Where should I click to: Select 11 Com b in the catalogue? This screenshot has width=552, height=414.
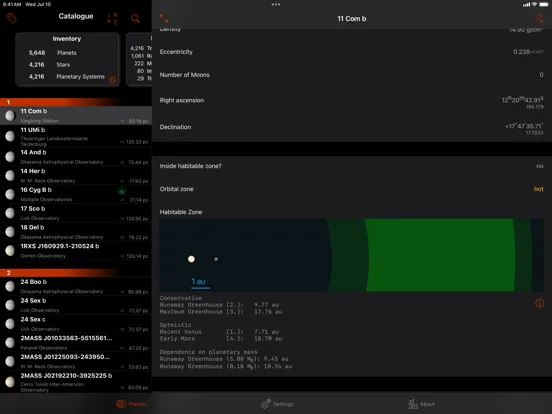tap(76, 115)
